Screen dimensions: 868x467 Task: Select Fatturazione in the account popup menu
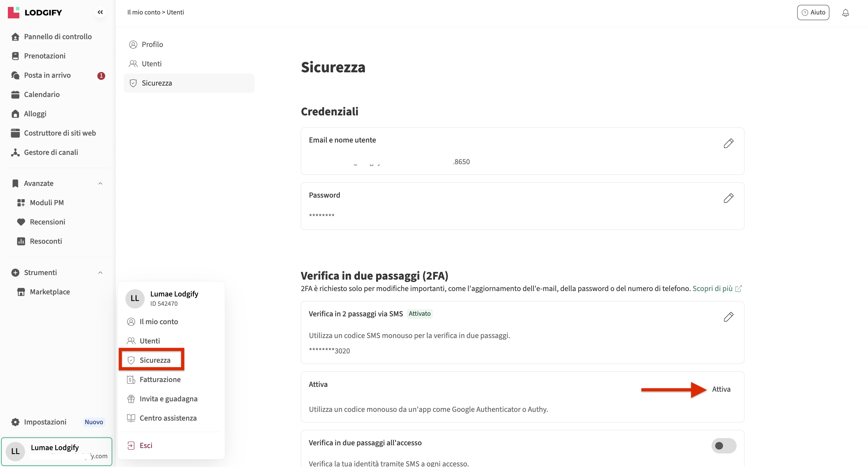pyautogui.click(x=160, y=379)
